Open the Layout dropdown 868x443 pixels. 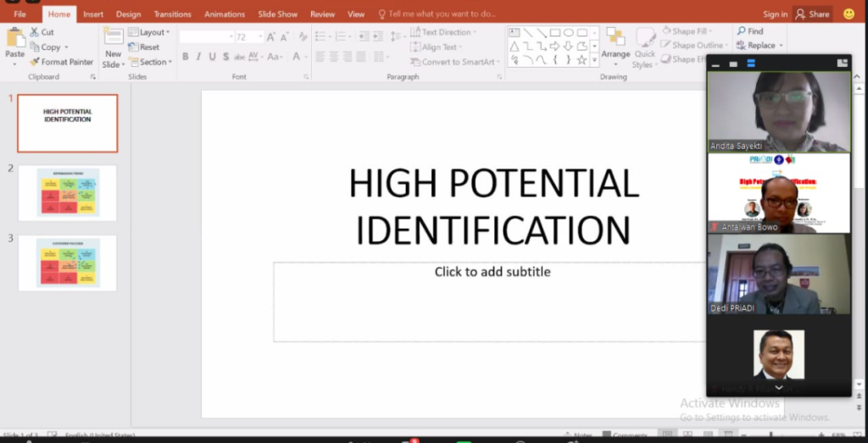[x=149, y=32]
